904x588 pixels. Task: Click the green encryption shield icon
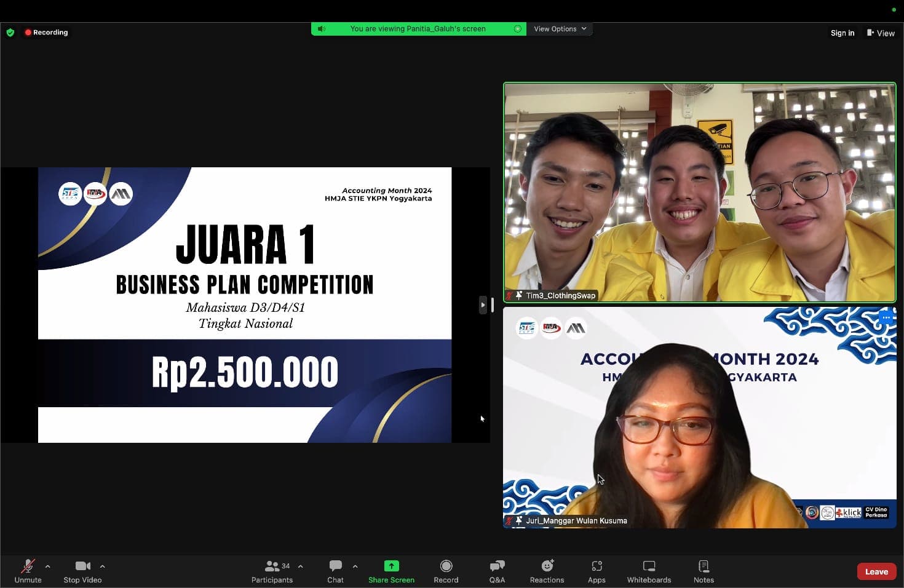coord(10,33)
